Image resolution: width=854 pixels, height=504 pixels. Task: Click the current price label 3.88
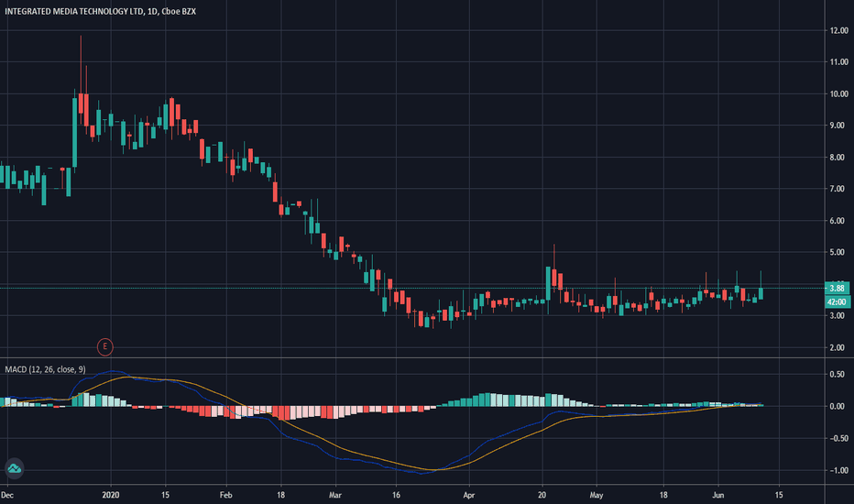[x=836, y=289]
